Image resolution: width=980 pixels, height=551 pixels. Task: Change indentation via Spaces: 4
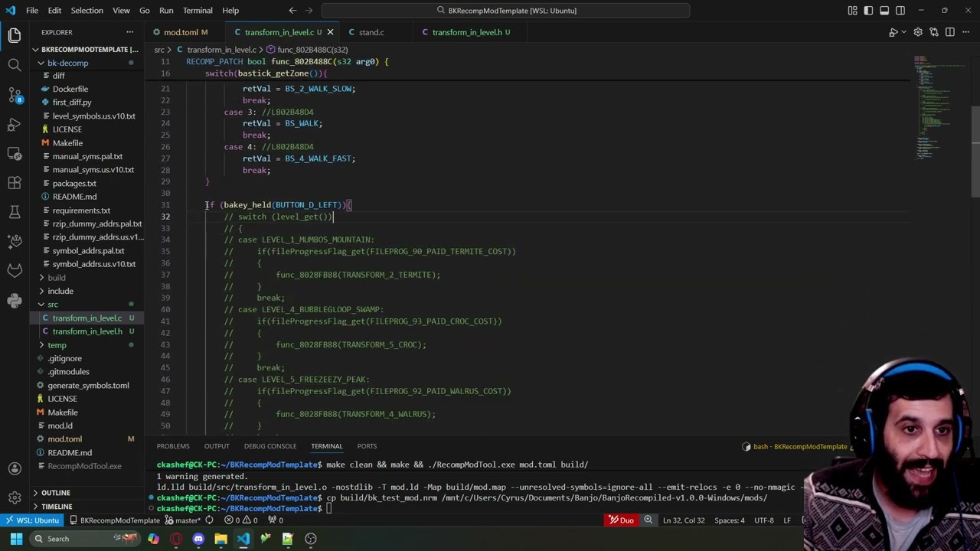(729, 520)
